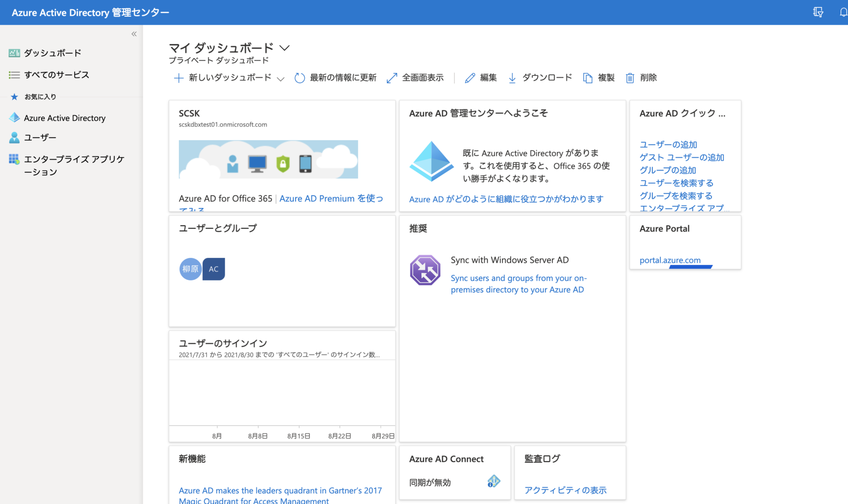Open Azure AD makes the leaders quadrant link
The height and width of the screenshot is (504, 848).
[x=280, y=495]
